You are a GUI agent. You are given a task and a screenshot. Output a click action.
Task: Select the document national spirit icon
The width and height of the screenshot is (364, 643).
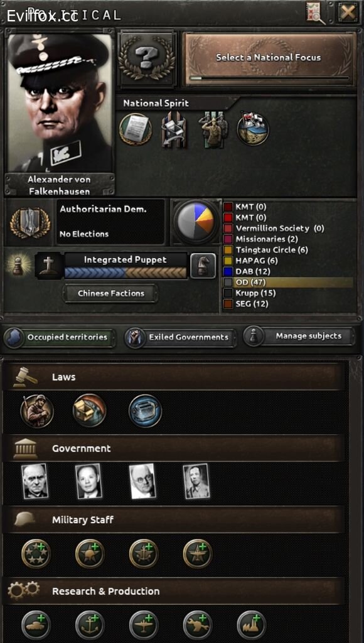[136, 129]
